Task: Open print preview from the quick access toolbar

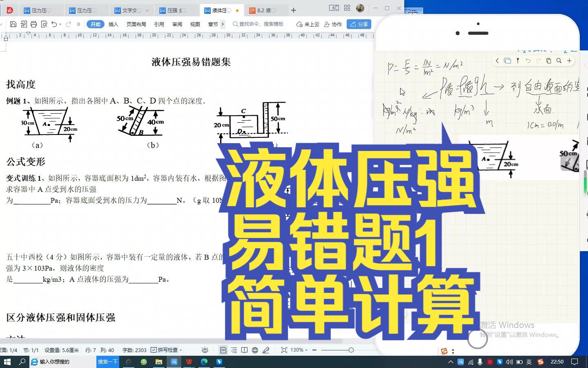Action: 44,24
